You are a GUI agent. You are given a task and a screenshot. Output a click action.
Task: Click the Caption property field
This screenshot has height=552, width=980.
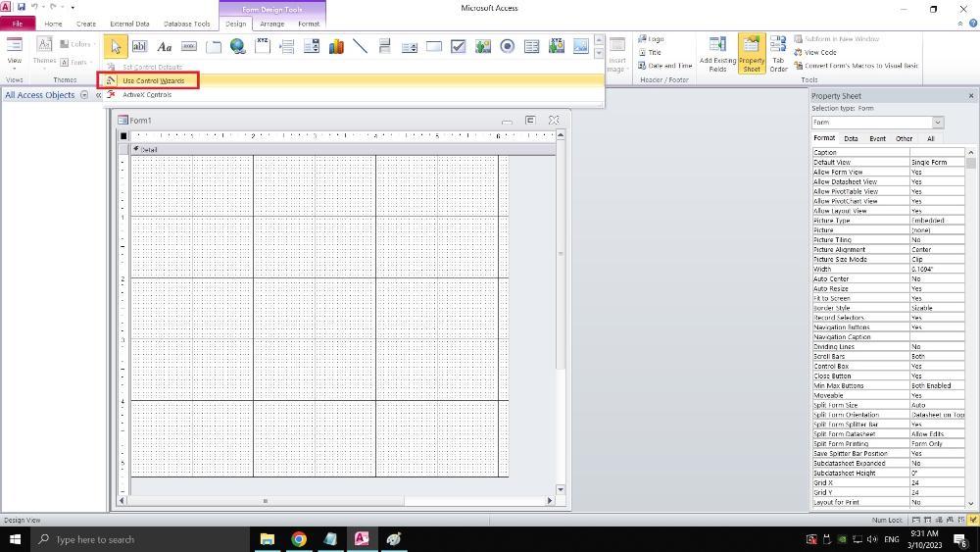click(x=937, y=153)
